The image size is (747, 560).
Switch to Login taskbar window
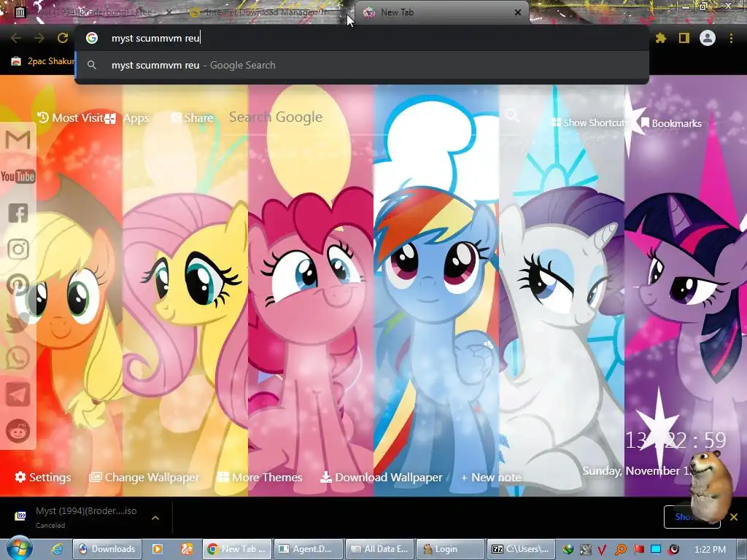pyautogui.click(x=451, y=549)
